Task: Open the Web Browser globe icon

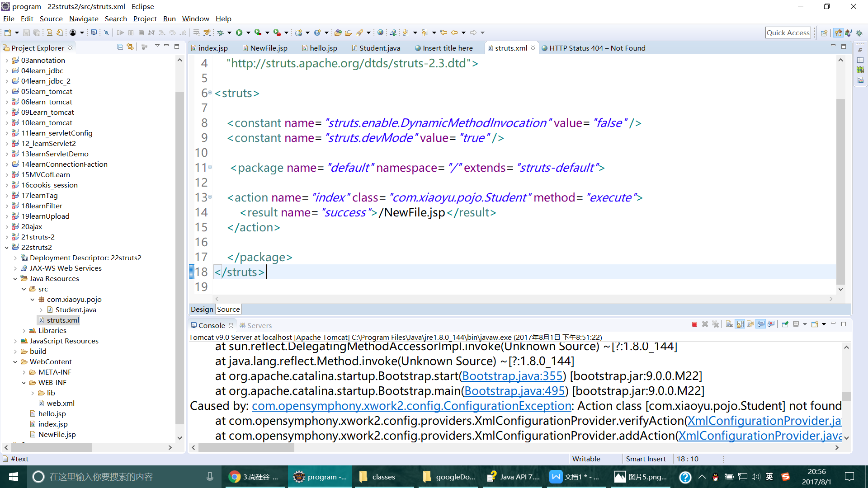Action: point(381,33)
